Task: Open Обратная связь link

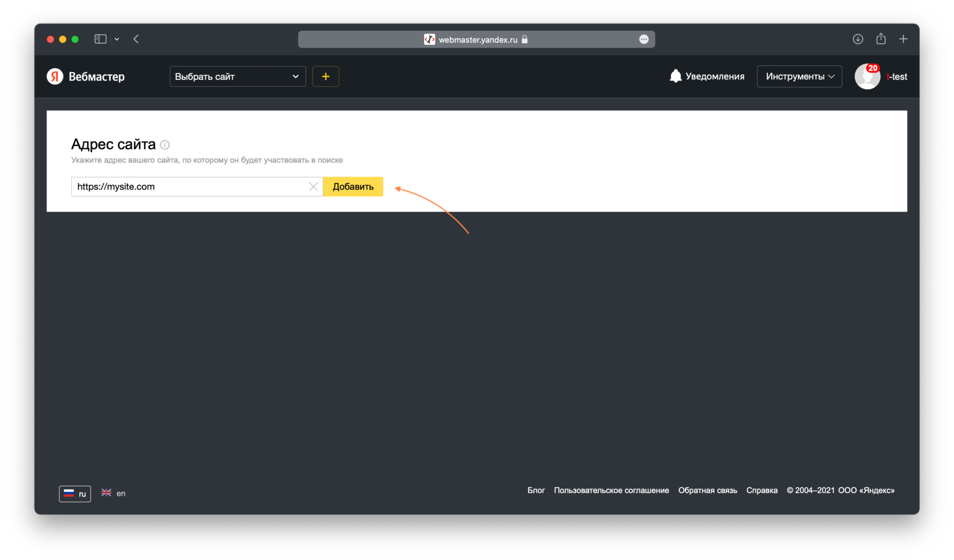Action: [x=708, y=490]
